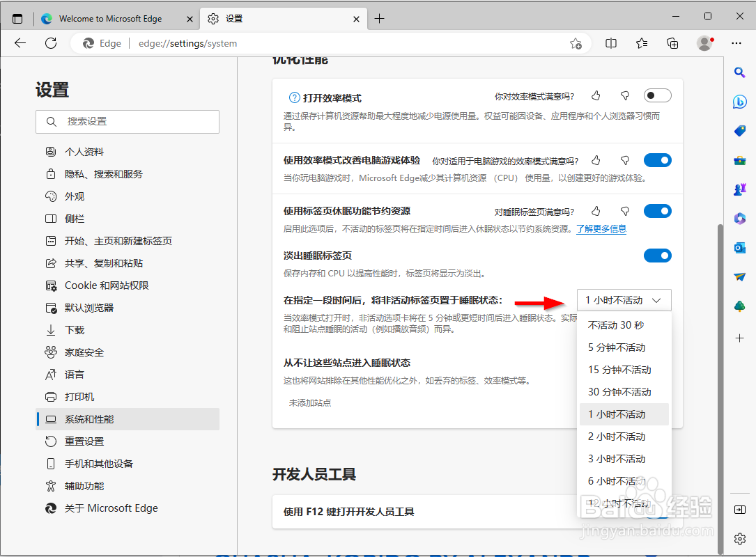This screenshot has width=756, height=557.
Task: Click the 了解更多信息 link
Action: click(601, 228)
